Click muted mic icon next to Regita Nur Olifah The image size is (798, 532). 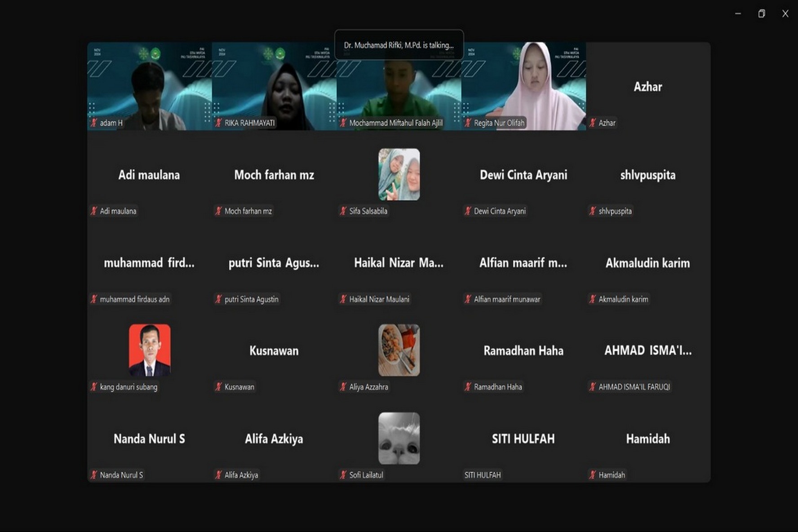468,123
